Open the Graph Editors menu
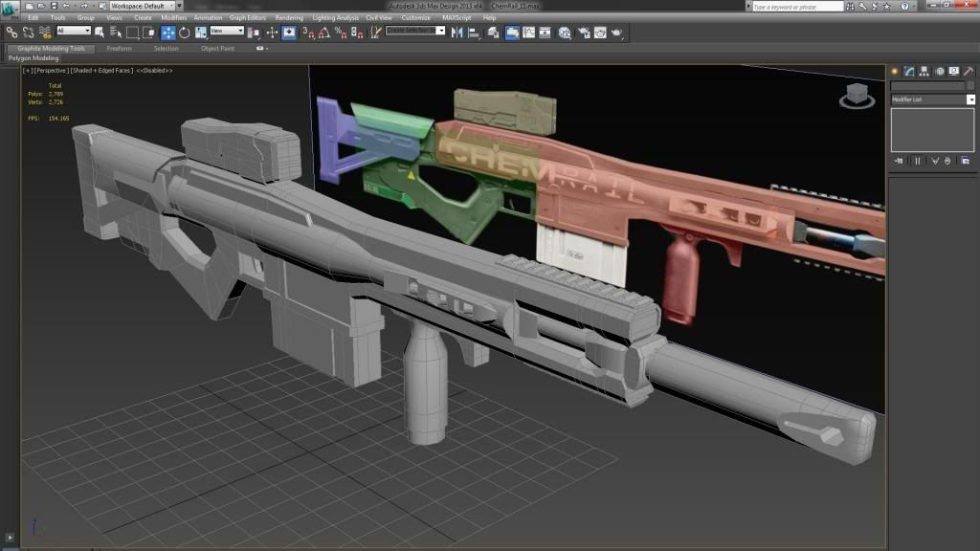Image resolution: width=980 pixels, height=551 pixels. [248, 18]
